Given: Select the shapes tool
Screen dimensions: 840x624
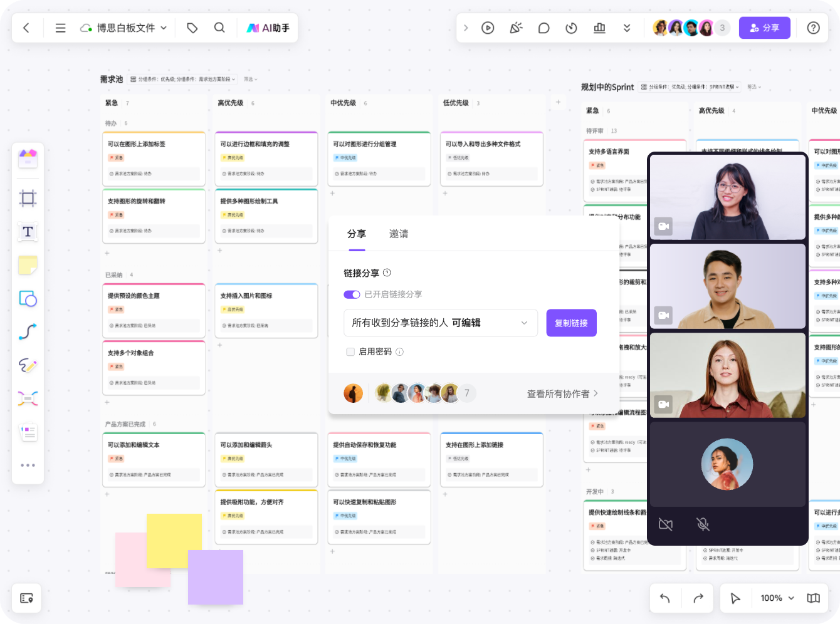Looking at the screenshot, I should point(28,298).
